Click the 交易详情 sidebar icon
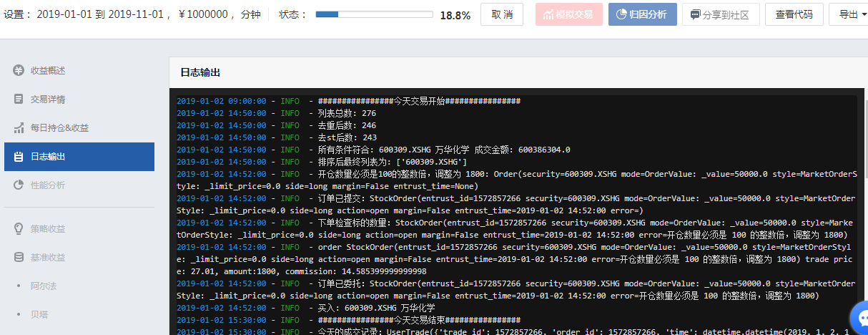The height and width of the screenshot is (335, 868). 19,99
